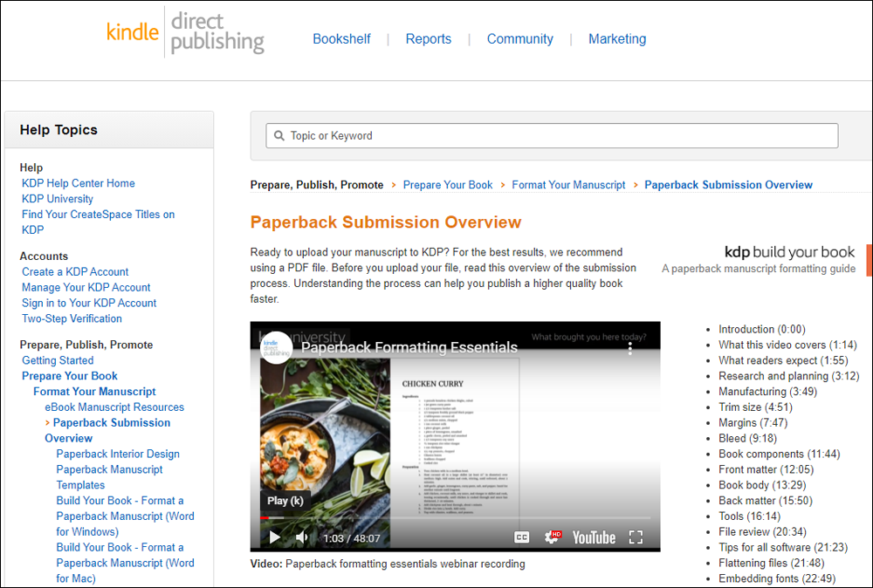Follow the Format Your Manuscript breadcrumb

(568, 185)
